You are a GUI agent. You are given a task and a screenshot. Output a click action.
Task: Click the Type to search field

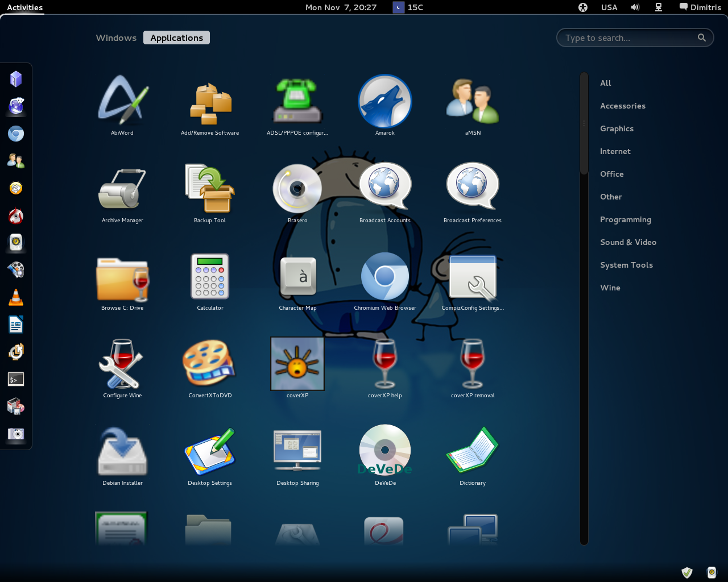(628, 38)
